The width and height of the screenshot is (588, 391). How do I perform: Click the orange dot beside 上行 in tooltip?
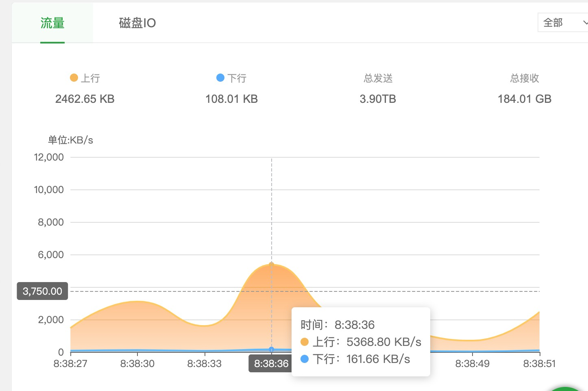tap(305, 342)
